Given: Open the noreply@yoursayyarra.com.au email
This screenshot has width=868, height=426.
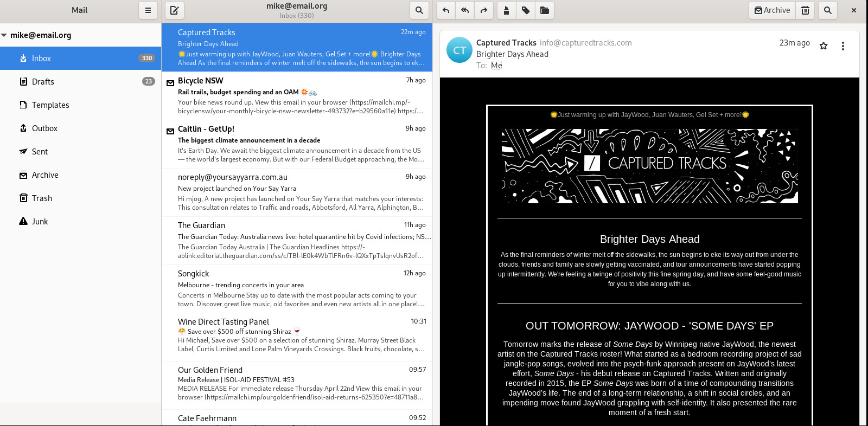Looking at the screenshot, I should [297, 192].
